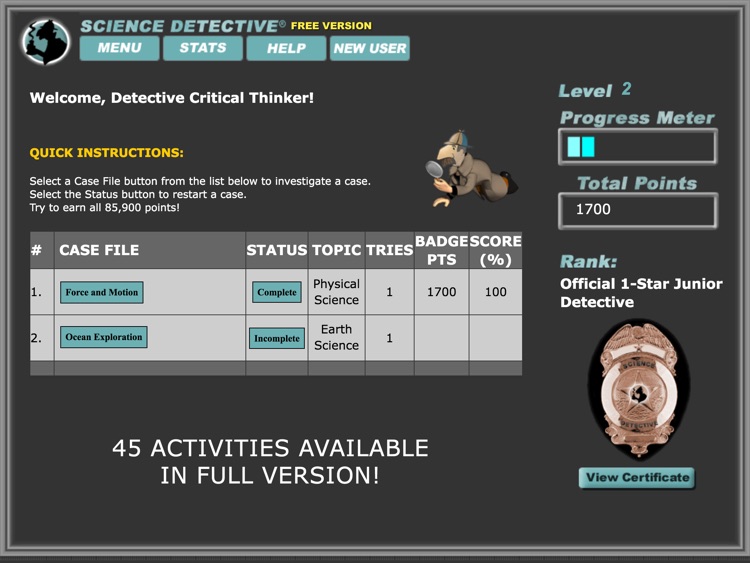Click the Total Points field showing 1700

tap(638, 210)
